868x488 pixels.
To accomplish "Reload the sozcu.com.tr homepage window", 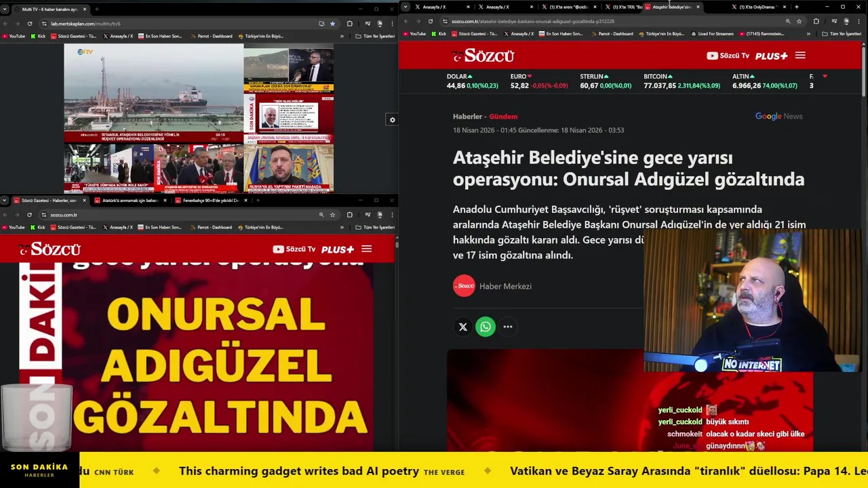I will point(29,215).
